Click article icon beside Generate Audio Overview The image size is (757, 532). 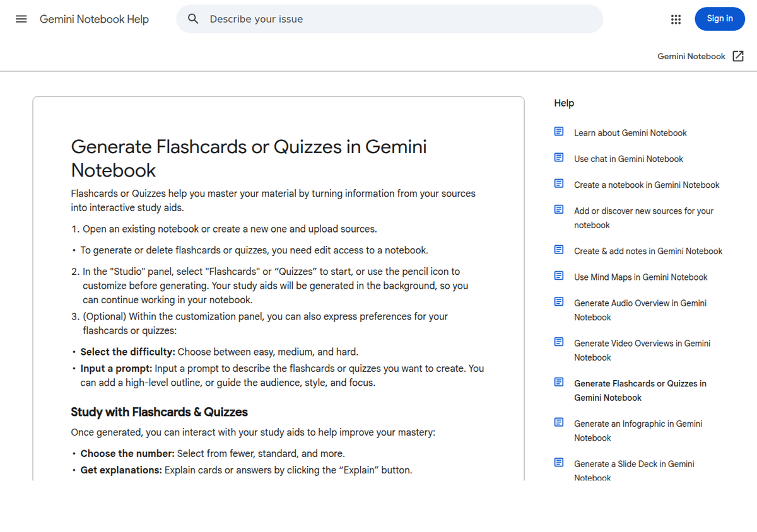(559, 301)
